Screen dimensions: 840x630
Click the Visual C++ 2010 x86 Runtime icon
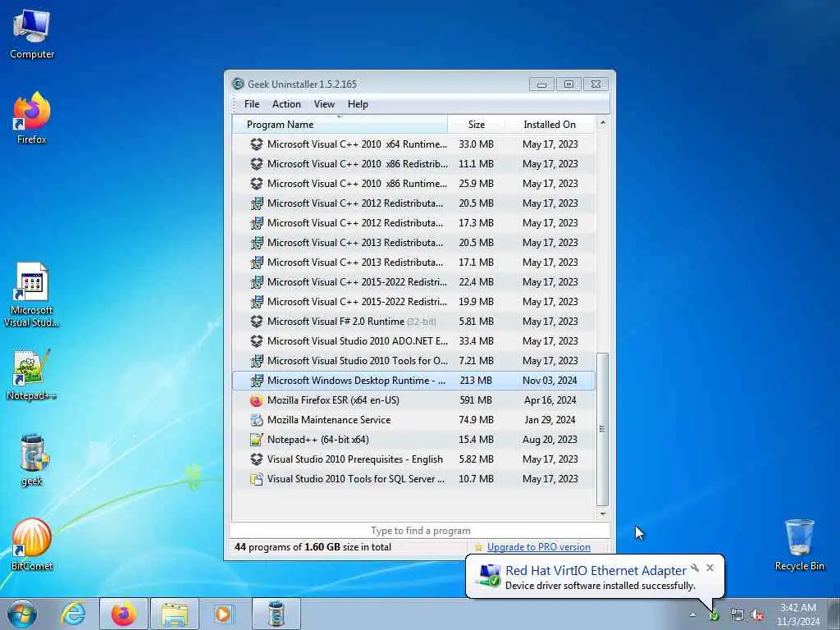[x=257, y=183]
